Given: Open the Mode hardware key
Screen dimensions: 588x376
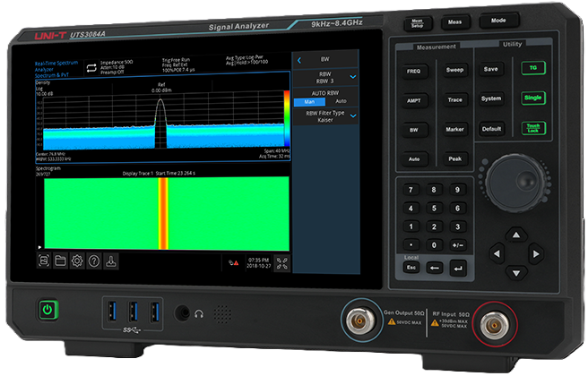Looking at the screenshot, I should 498,21.
